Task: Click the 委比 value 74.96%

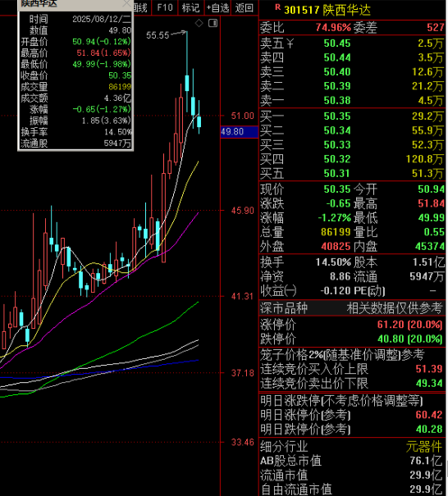Action: pos(333,28)
